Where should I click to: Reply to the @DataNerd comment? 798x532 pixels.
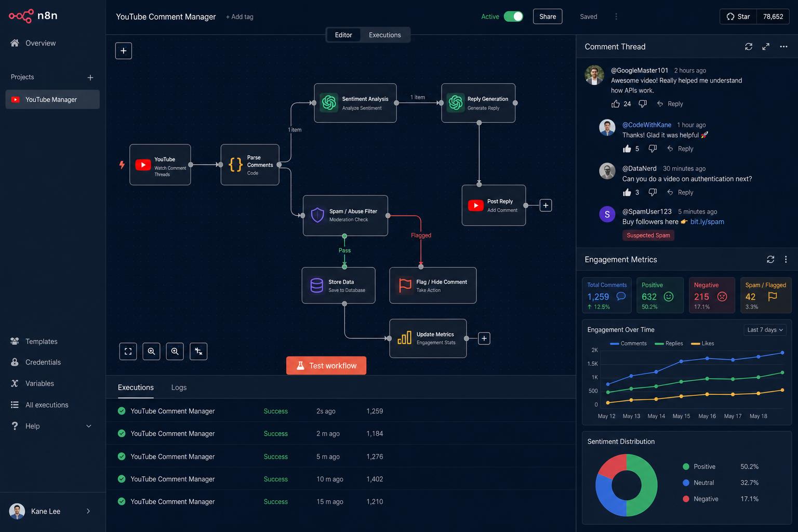click(681, 192)
